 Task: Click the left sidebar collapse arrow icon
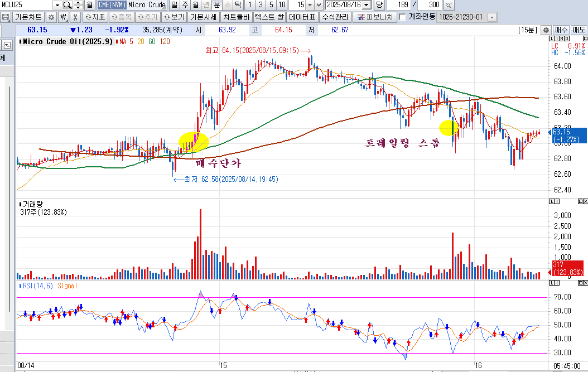pos(7,45)
